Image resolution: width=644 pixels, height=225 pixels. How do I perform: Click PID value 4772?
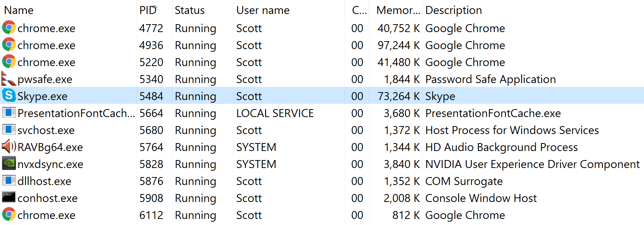[x=151, y=28]
